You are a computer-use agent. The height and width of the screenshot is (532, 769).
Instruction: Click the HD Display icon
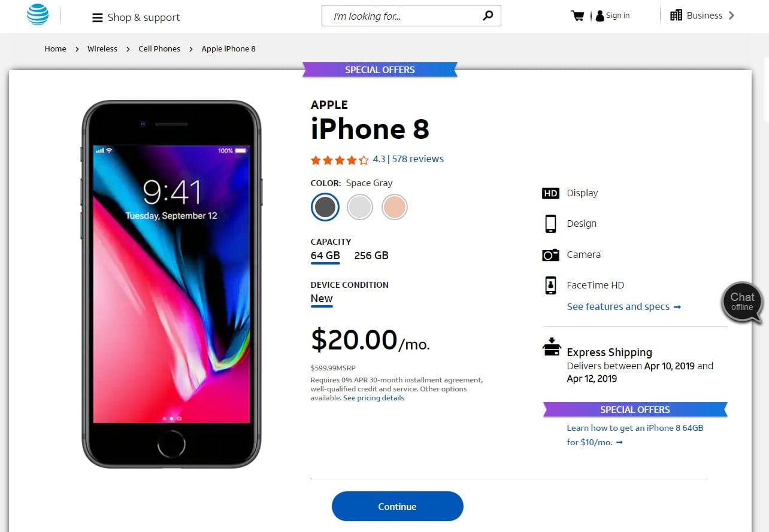tap(550, 193)
